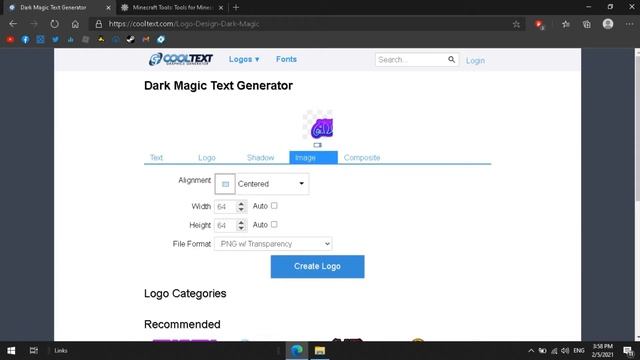Open the Facebook bookmark icon
This screenshot has width=640, height=360.
pyautogui.click(x=25, y=40)
